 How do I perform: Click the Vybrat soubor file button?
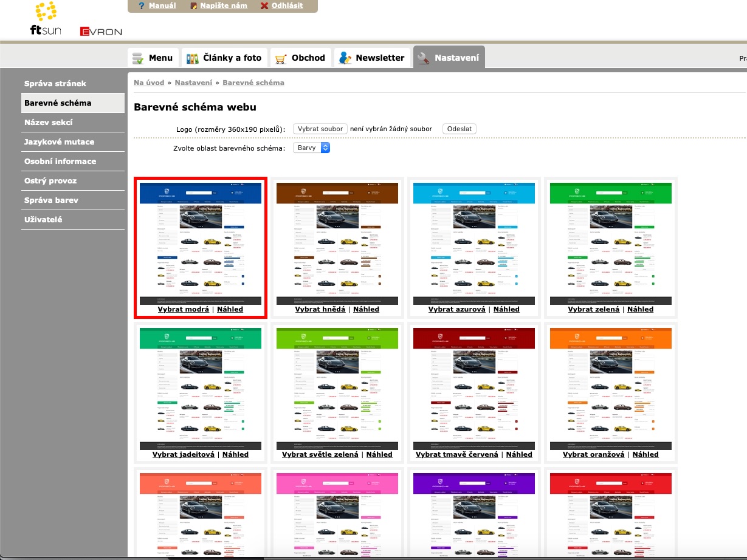tap(320, 129)
